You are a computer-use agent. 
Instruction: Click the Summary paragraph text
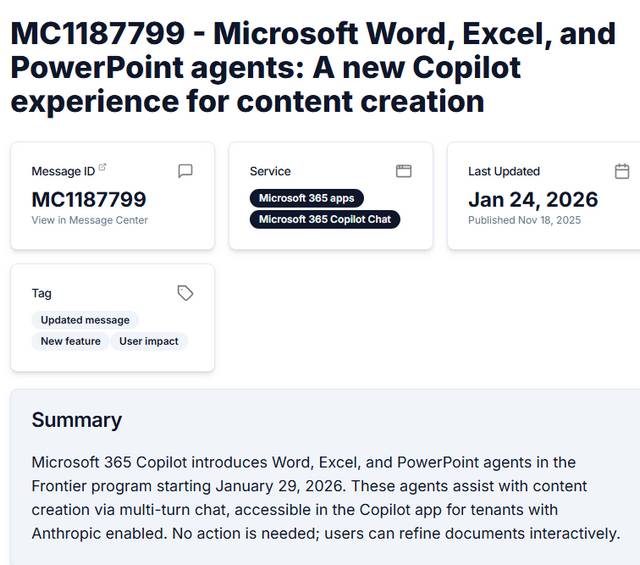click(x=326, y=497)
